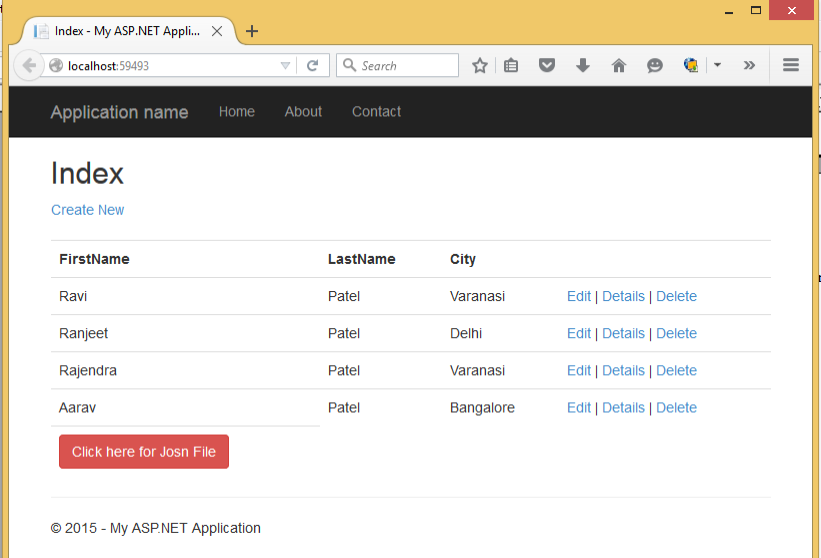Viewport: 821px width, 558px height.
Task: Click the Create New link
Action: [88, 210]
